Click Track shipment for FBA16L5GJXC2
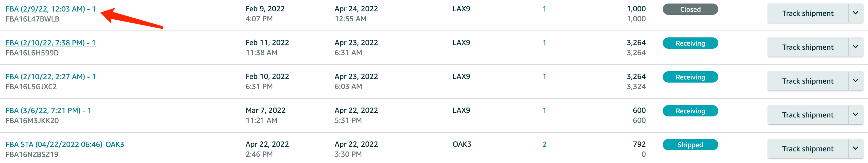The width and height of the screenshot is (868, 163). tap(807, 81)
